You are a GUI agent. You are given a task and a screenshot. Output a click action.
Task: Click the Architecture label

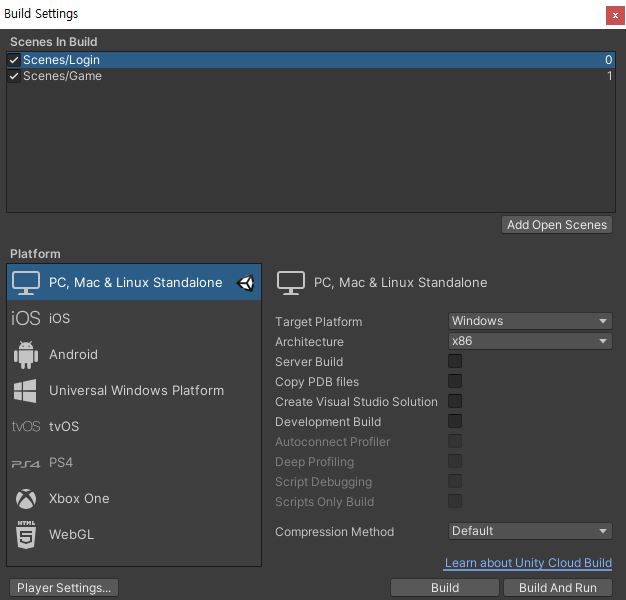pyautogui.click(x=309, y=342)
